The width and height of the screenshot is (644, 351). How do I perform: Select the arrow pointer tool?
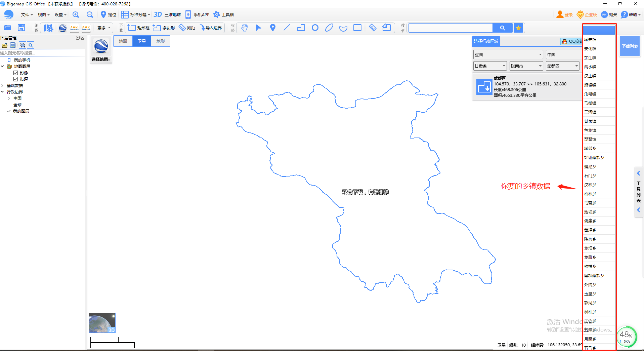pos(259,28)
